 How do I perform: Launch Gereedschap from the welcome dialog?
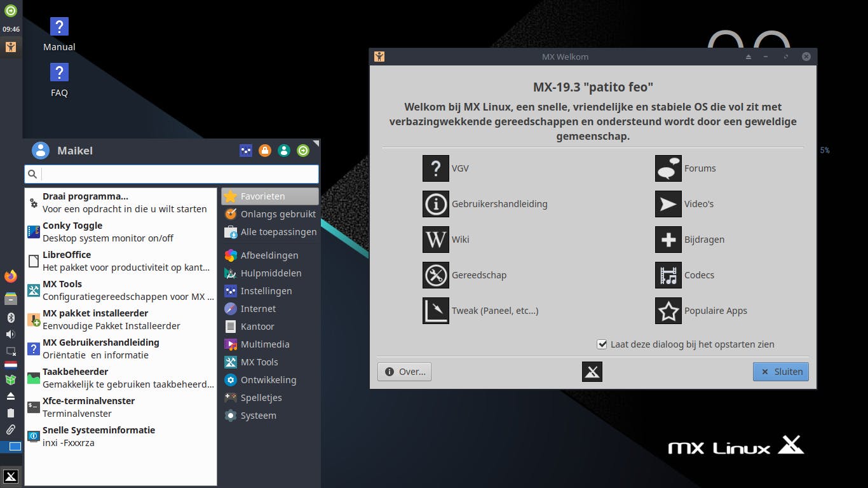pyautogui.click(x=465, y=275)
